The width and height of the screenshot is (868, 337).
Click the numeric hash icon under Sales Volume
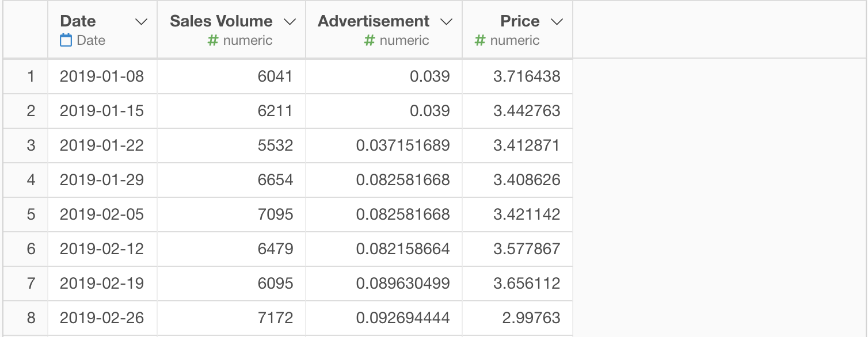coord(212,40)
